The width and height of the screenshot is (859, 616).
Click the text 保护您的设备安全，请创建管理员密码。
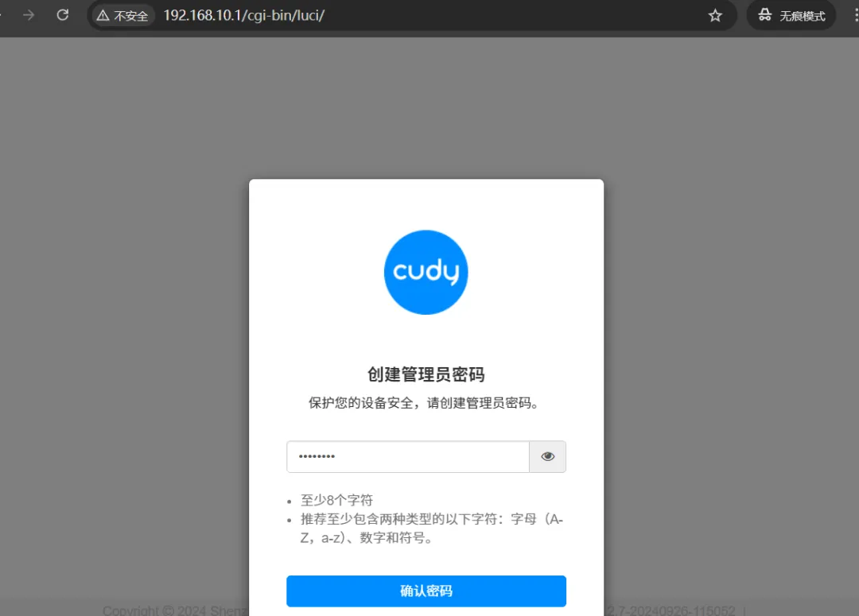point(424,403)
